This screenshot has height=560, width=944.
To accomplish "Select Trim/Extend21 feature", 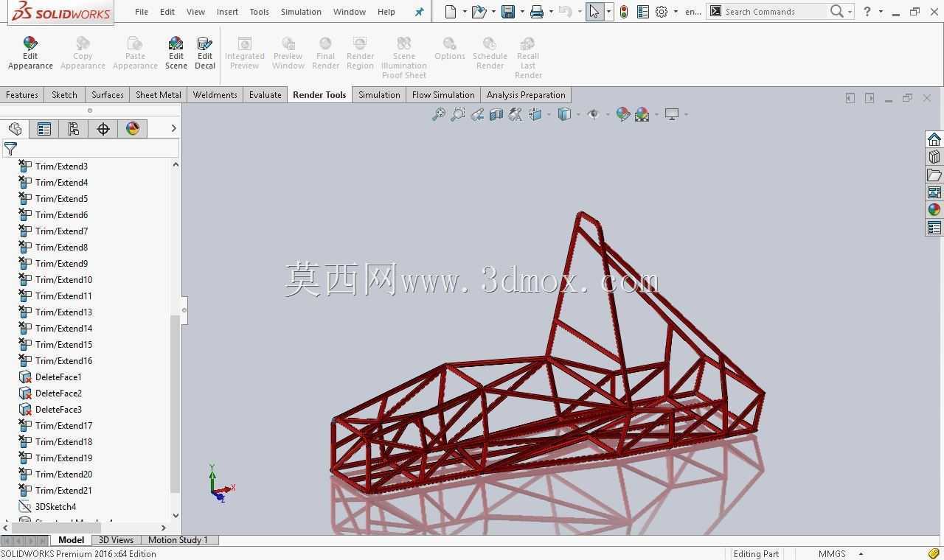I will point(63,491).
